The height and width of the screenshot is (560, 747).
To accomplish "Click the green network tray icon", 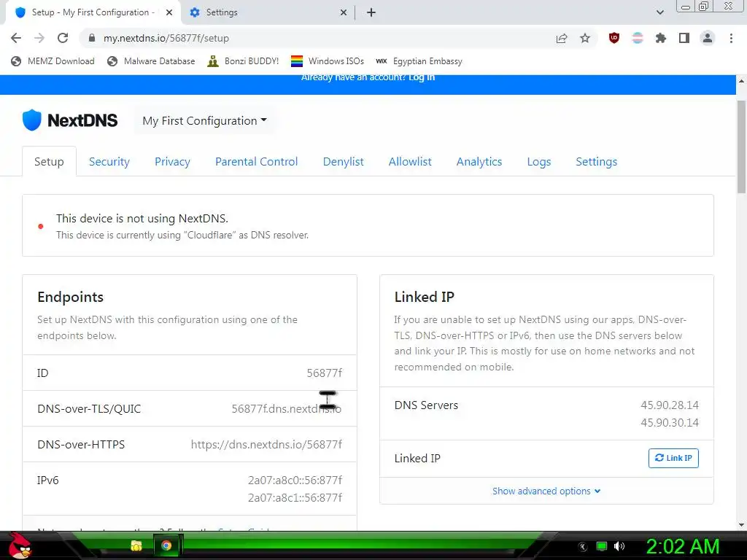I will tap(602, 546).
